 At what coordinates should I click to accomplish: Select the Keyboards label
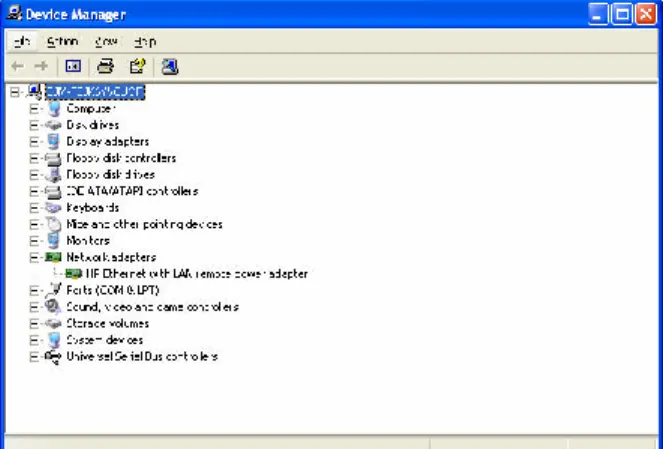[x=93, y=208]
